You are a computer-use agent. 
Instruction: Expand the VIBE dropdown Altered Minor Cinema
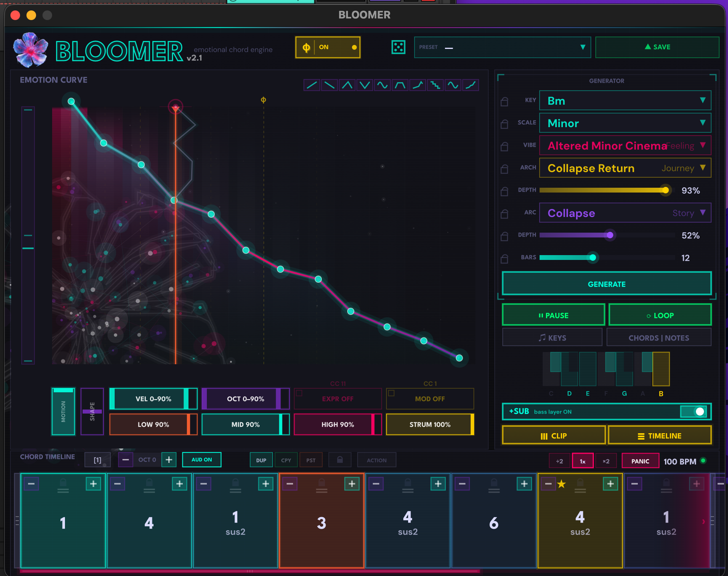625,146
